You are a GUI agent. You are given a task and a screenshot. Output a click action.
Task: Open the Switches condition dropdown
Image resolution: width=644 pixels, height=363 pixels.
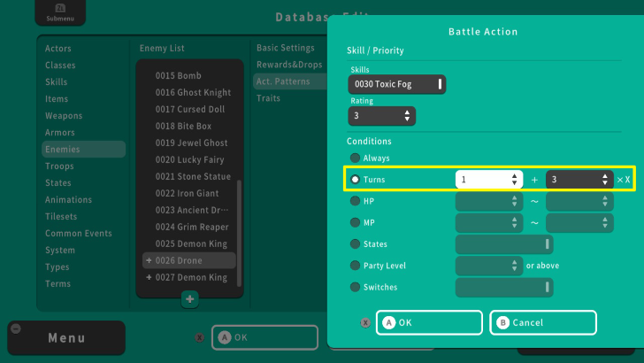click(x=504, y=287)
